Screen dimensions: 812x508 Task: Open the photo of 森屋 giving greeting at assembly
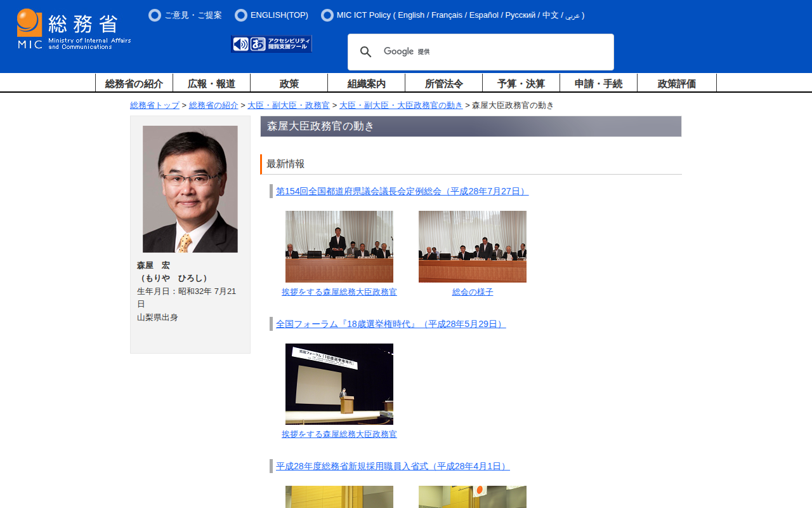(x=339, y=246)
